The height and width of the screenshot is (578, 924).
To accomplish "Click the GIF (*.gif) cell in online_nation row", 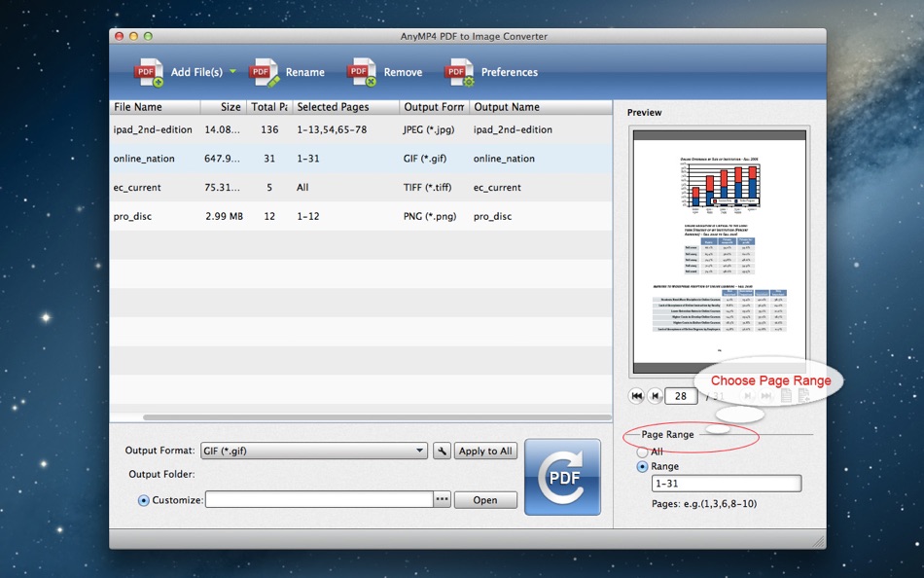I will coord(425,159).
